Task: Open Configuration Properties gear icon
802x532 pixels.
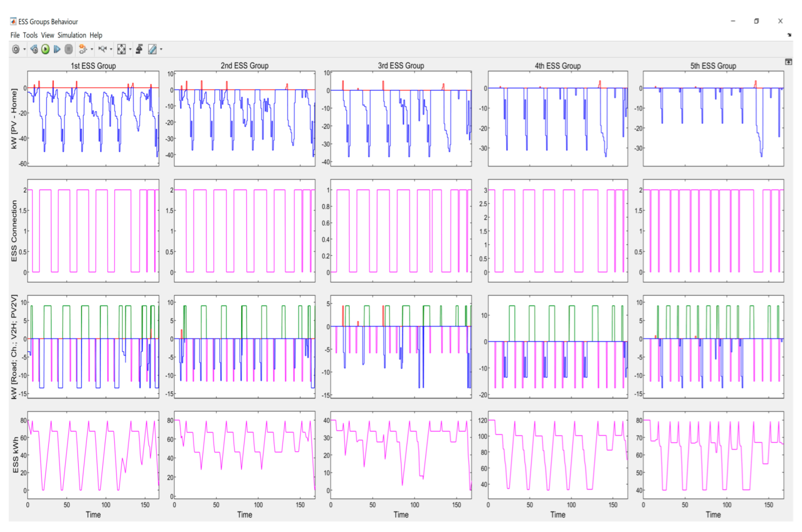Action: click(x=15, y=49)
